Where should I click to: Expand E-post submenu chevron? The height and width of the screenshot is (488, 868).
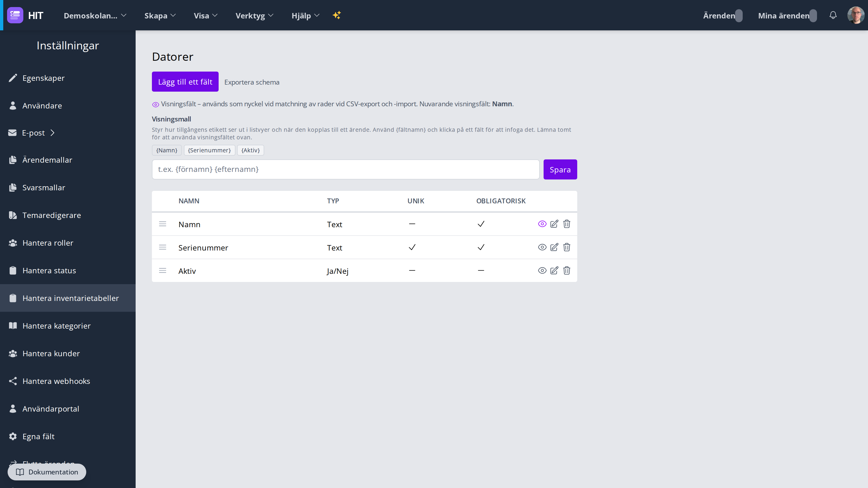pyautogui.click(x=53, y=133)
